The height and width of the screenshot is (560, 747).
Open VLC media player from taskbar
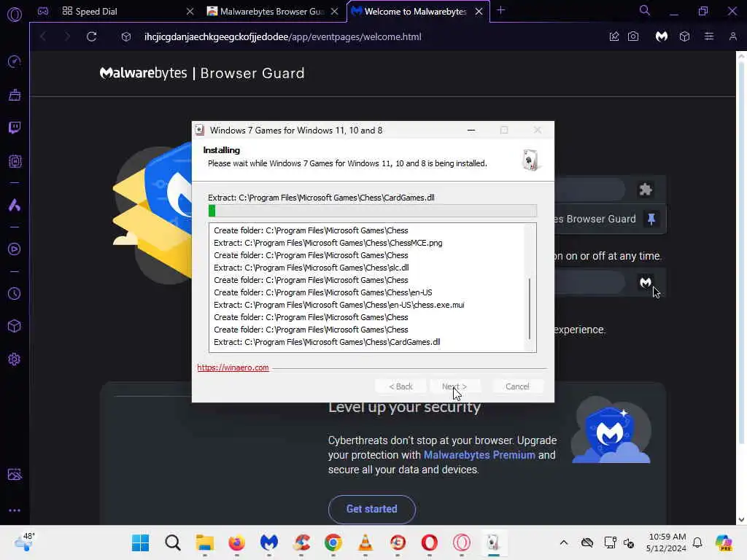365,542
